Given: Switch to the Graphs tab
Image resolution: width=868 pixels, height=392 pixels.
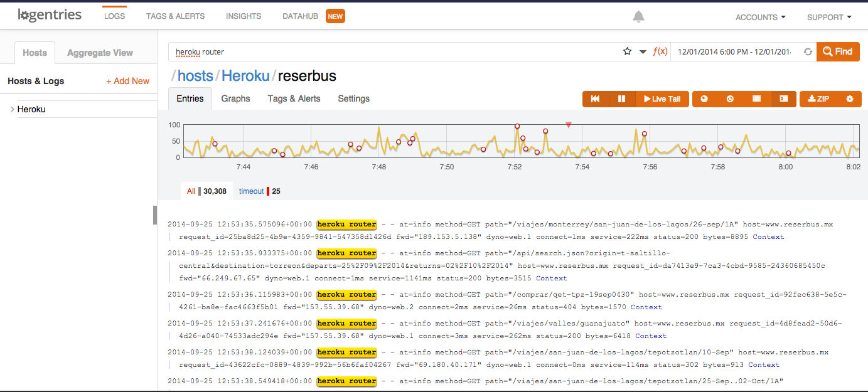Looking at the screenshot, I should (235, 98).
